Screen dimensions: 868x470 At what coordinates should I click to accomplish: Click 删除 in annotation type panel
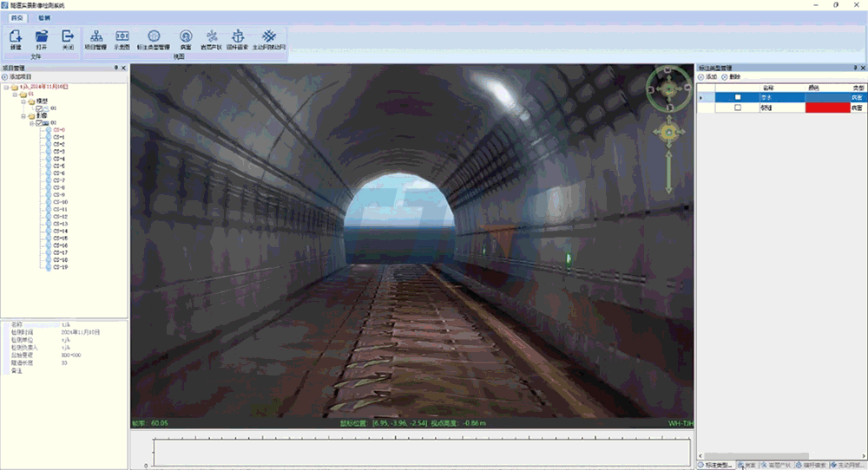pyautogui.click(x=732, y=77)
